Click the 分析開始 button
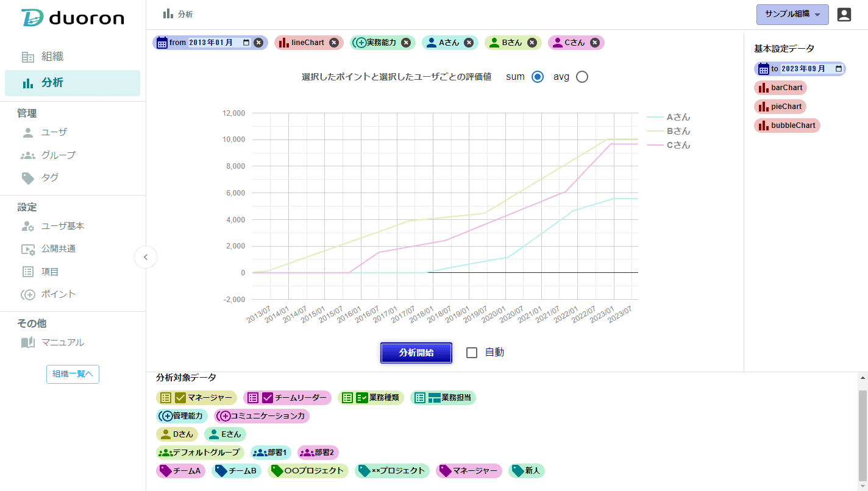Image resolution: width=868 pixels, height=491 pixels. click(x=416, y=353)
